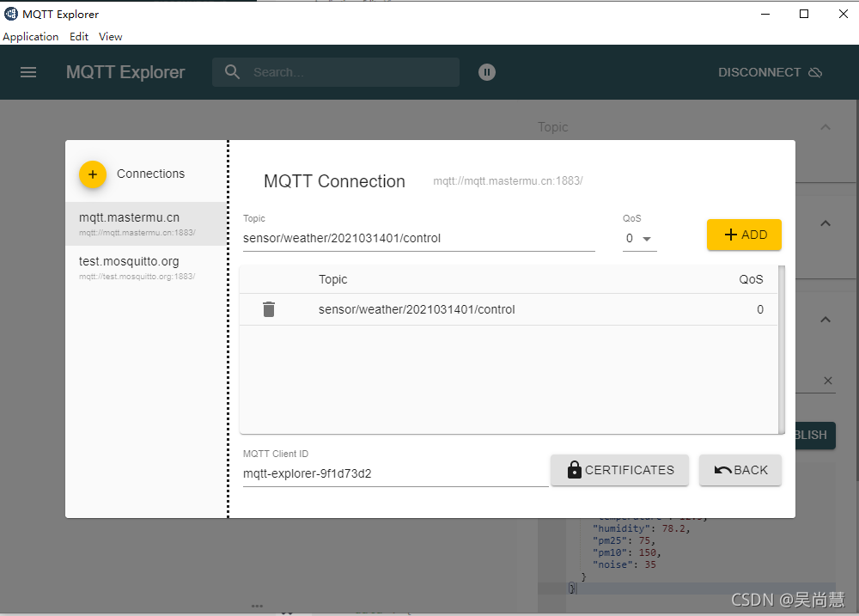Pause updates with the pause button
The image size is (859, 616).
point(486,72)
